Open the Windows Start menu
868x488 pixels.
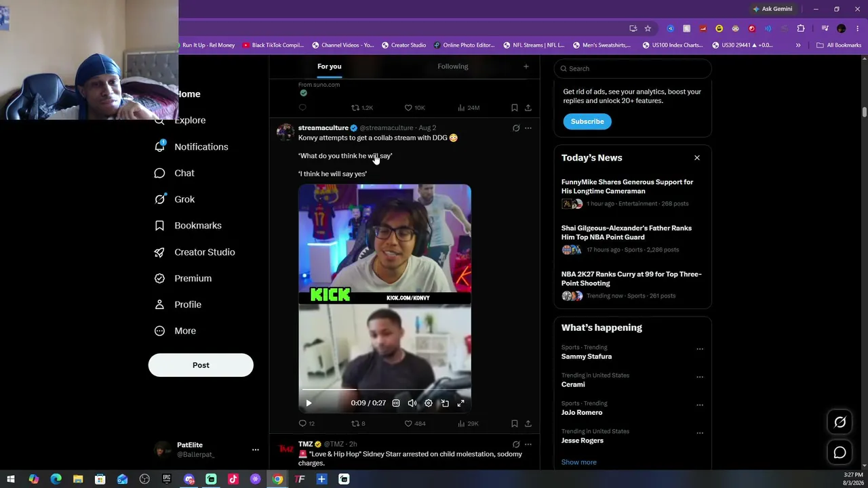(11, 479)
